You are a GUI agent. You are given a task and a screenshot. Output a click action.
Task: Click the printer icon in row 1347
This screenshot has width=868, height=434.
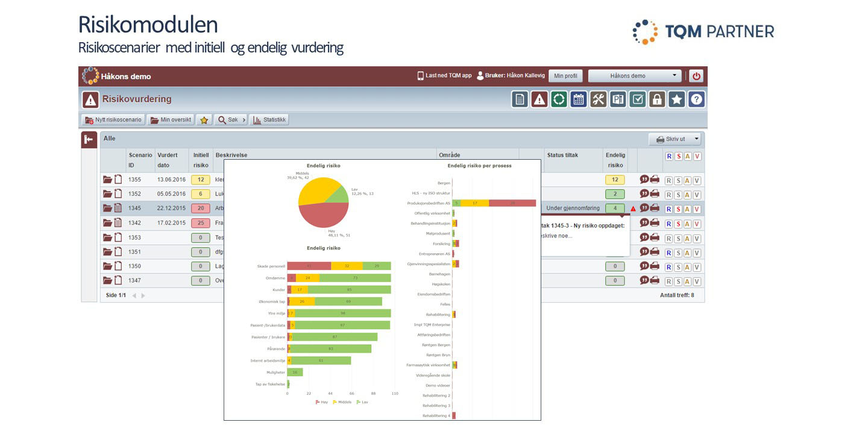(655, 280)
